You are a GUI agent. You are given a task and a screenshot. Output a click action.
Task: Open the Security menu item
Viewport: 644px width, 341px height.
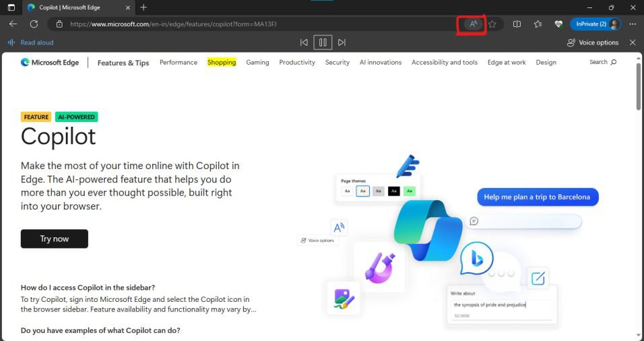pyautogui.click(x=337, y=63)
